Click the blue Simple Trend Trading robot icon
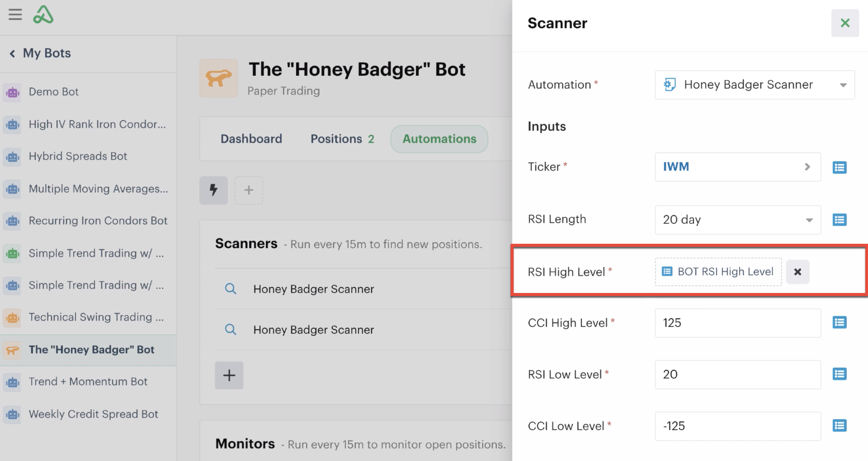Image resolution: width=868 pixels, height=461 pixels. [x=12, y=285]
